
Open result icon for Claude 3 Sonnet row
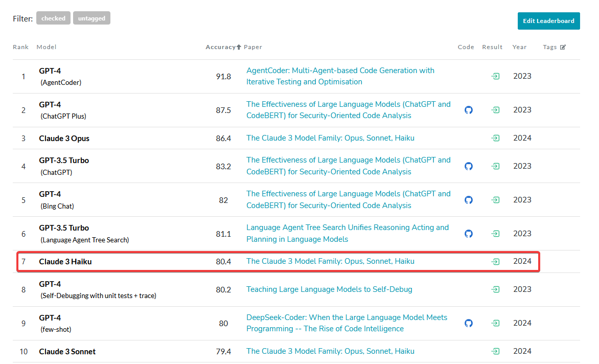(x=495, y=351)
